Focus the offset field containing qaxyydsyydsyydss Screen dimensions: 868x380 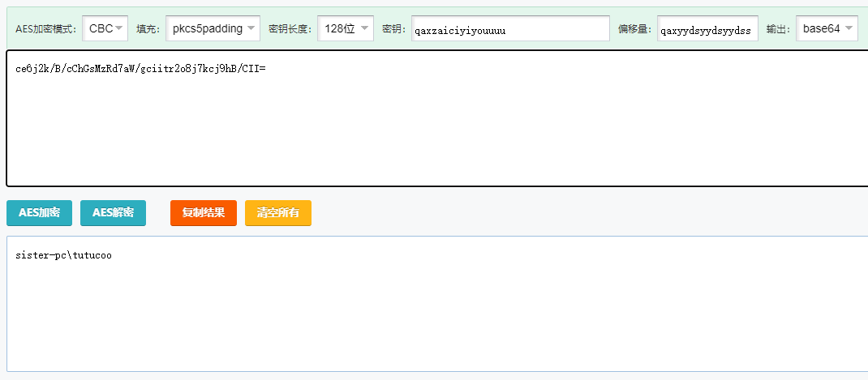click(708, 28)
